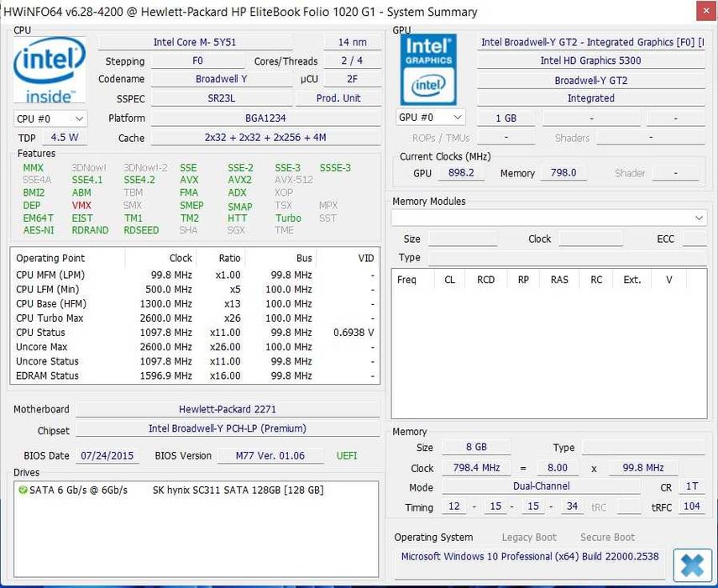This screenshot has height=588, width=718.
Task: Click the SSPEC value SR23L
Action: point(221,98)
